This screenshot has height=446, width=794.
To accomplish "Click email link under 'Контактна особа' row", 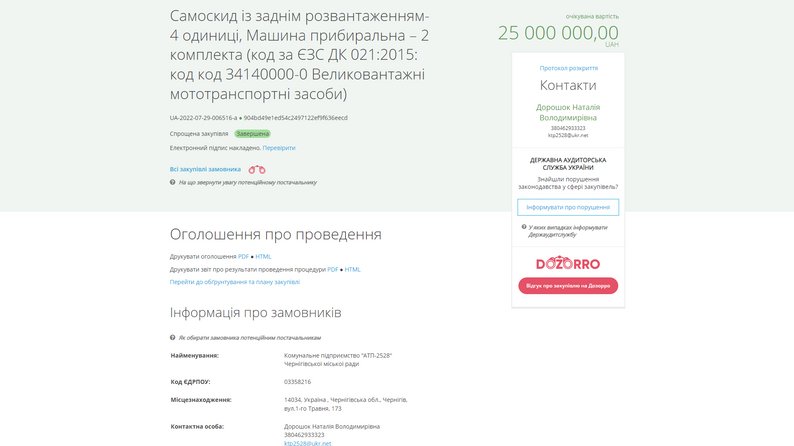I will point(308,442).
